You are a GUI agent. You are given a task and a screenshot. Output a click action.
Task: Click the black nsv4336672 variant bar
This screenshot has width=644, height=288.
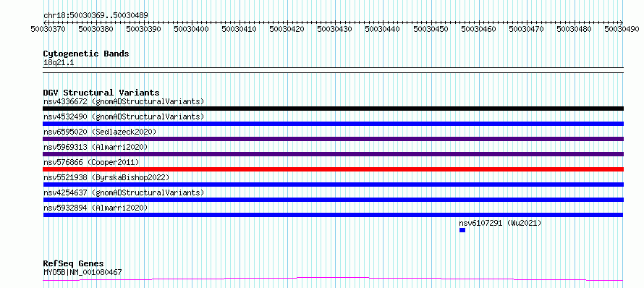point(333,109)
